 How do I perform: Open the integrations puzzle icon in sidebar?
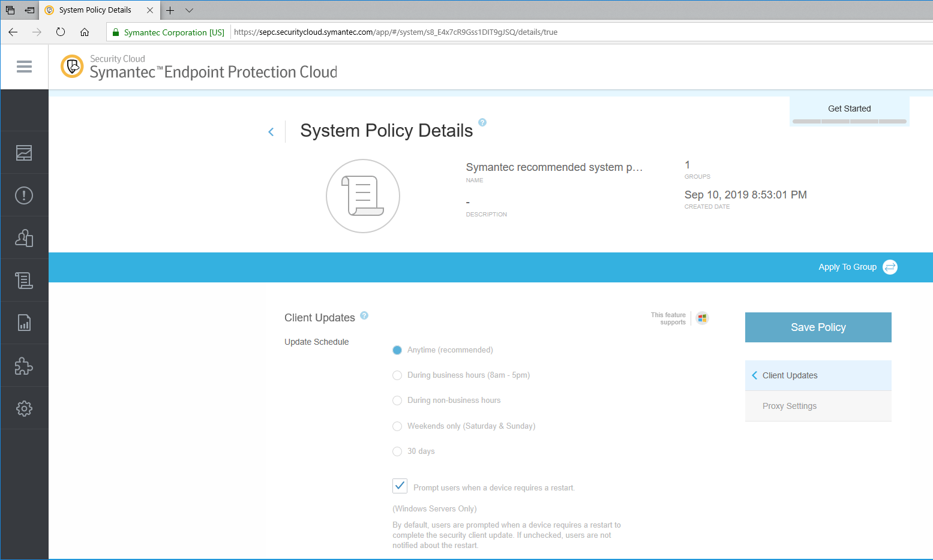[24, 366]
